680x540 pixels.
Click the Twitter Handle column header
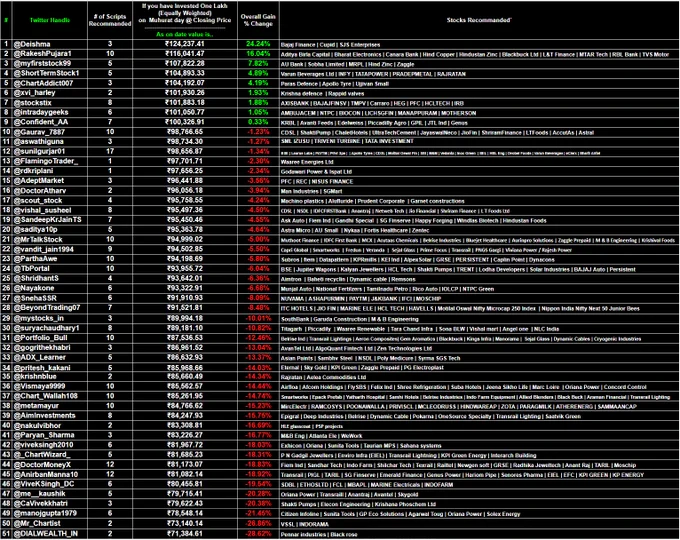click(50, 20)
